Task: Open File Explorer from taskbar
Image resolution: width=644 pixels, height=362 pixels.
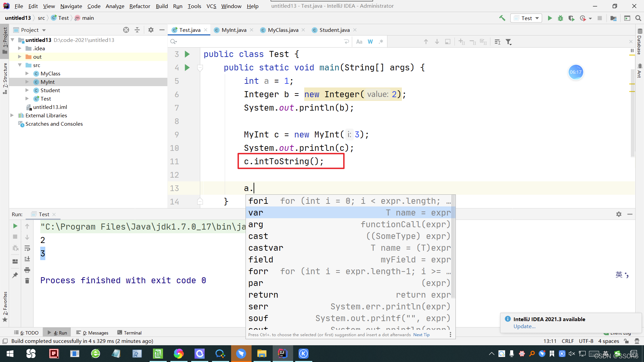Action: coord(262,354)
